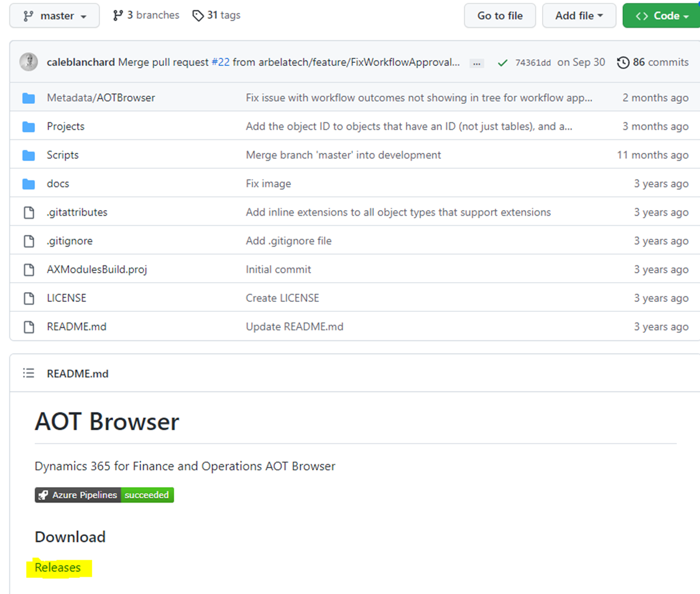
Task: Open the Projects folder
Action: click(66, 126)
